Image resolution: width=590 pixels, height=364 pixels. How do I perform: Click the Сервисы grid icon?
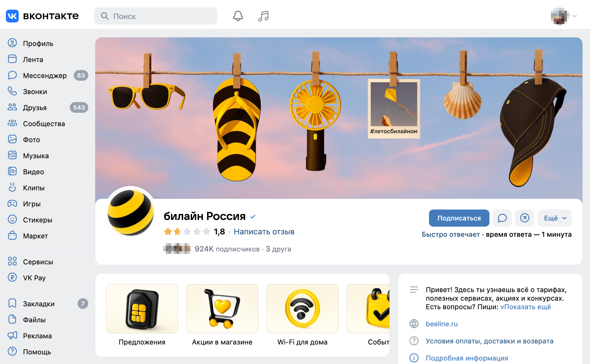12,261
